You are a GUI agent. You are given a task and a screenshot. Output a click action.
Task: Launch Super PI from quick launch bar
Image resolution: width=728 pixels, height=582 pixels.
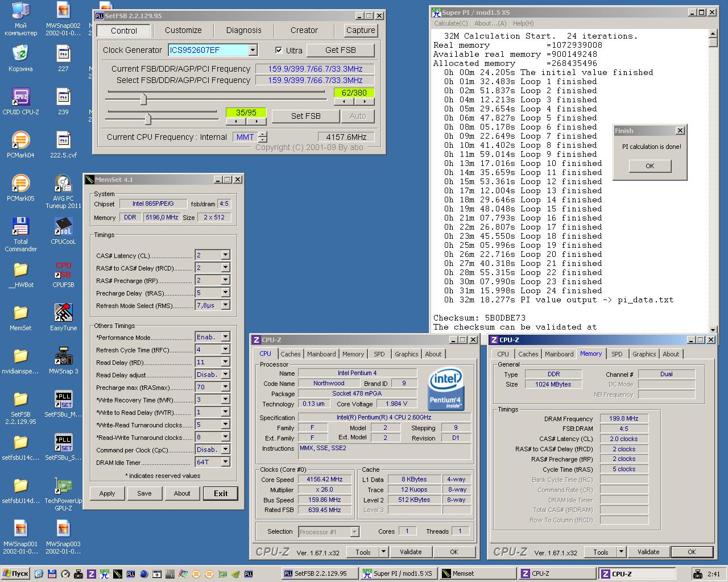click(x=105, y=574)
